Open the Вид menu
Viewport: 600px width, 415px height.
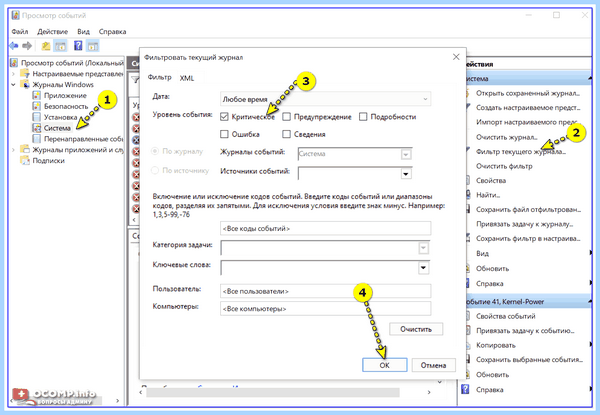[x=83, y=31]
